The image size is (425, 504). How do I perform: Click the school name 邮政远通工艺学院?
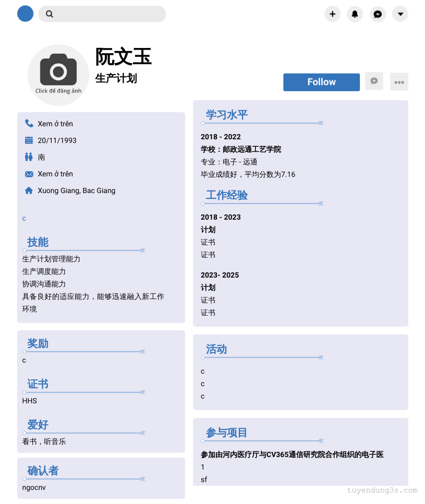pyautogui.click(x=252, y=149)
